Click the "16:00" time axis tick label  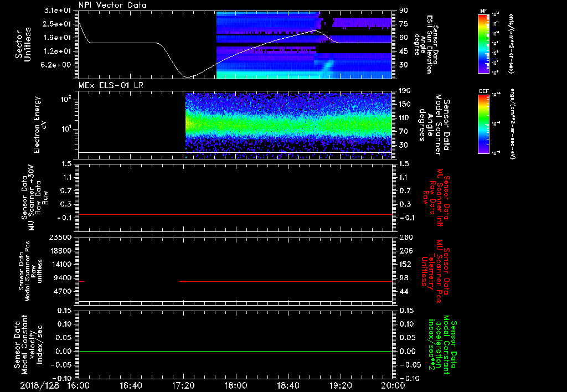coord(79,385)
